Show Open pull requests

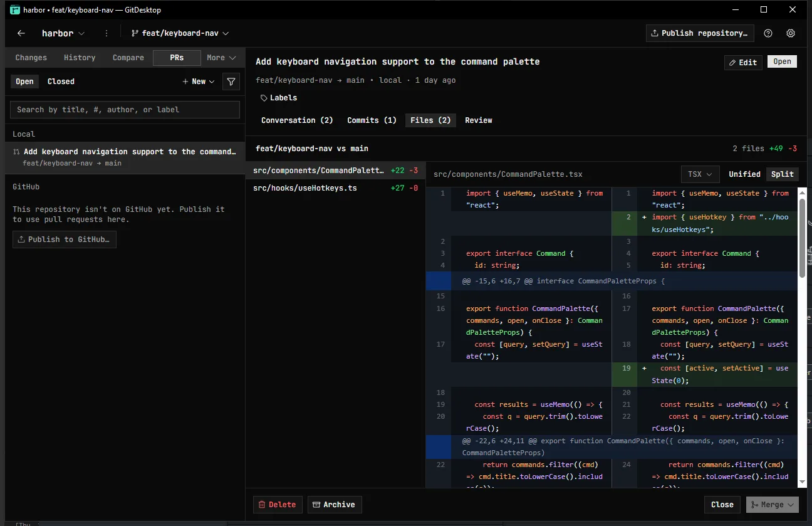click(24, 82)
